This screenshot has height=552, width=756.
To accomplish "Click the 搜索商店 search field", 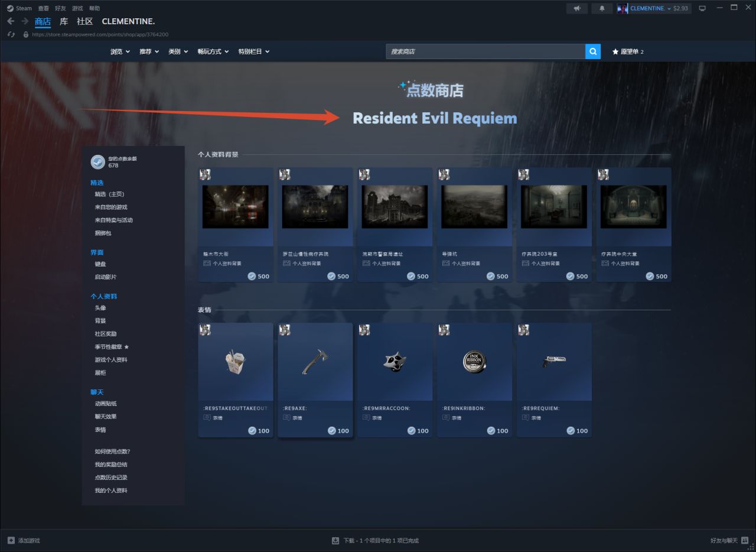I will pos(485,51).
